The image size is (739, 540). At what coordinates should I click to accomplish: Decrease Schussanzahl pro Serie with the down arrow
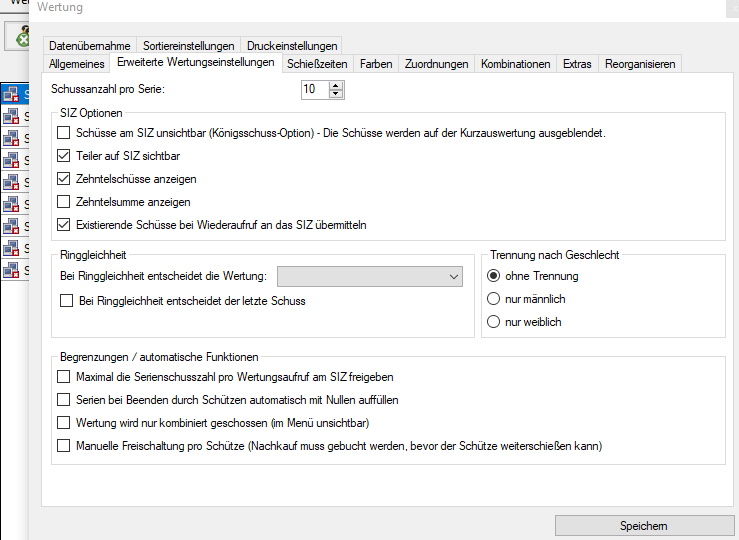336,94
